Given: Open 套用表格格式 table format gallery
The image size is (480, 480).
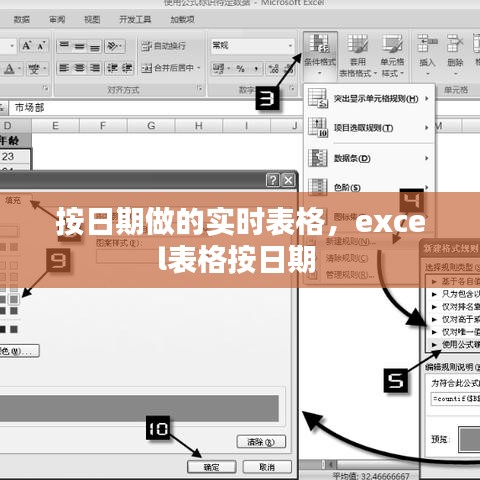Looking at the screenshot, I should [357, 55].
